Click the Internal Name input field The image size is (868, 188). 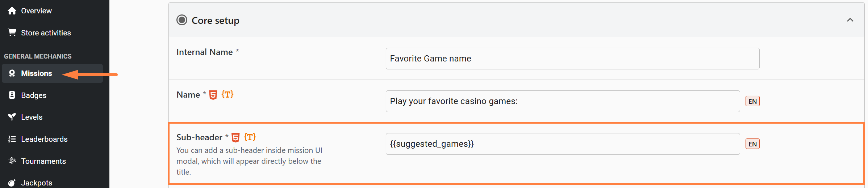pos(572,59)
